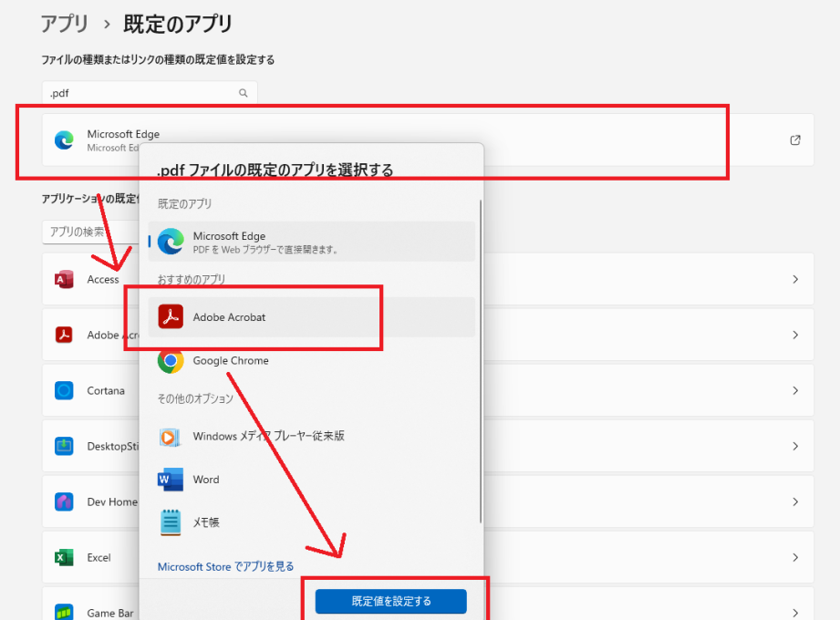840x620 pixels.
Task: Click the Excel app icon in the list
Action: point(64,557)
